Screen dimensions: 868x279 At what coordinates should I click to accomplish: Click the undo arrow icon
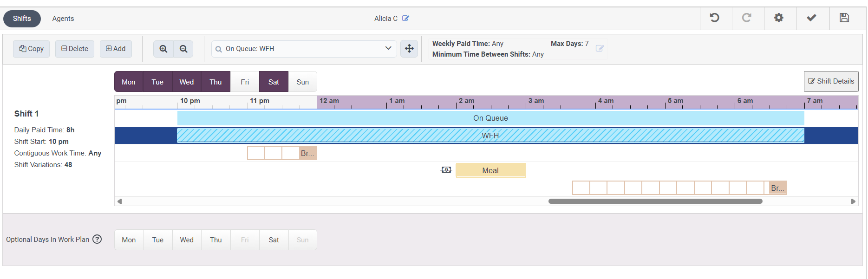click(715, 18)
